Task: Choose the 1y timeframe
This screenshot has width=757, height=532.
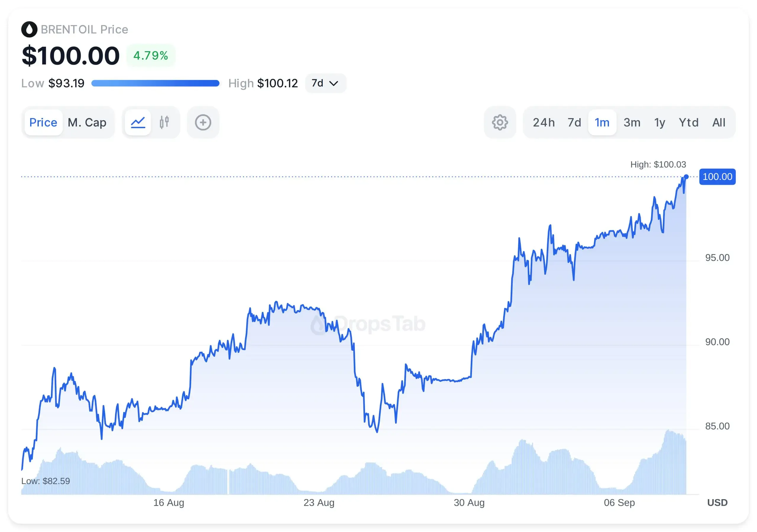Action: pyautogui.click(x=660, y=122)
